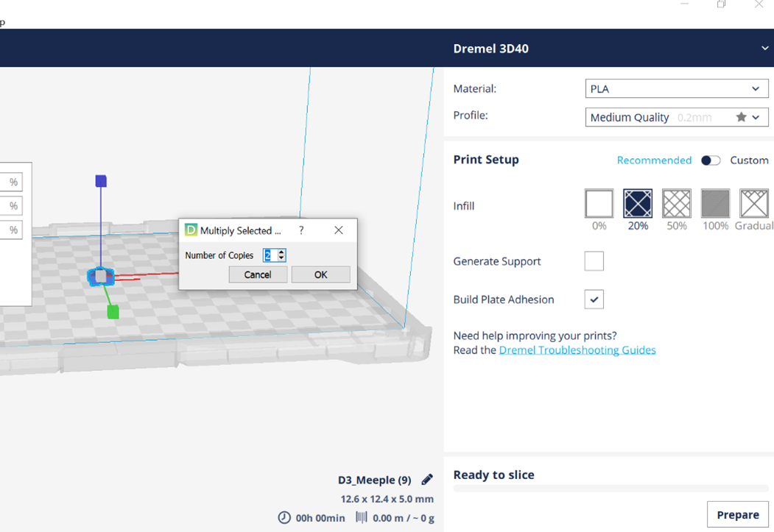Click the third scale percent field
774x532 pixels.
pyautogui.click(x=11, y=230)
